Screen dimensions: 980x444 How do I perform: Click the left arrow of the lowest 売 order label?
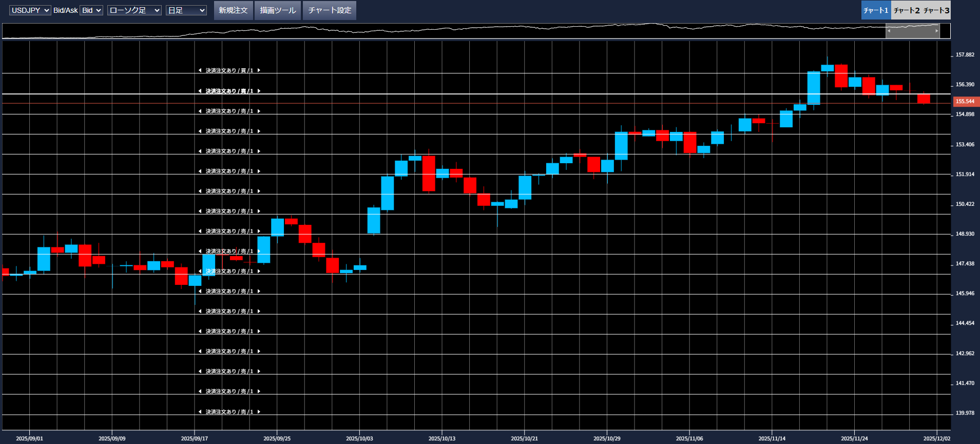pos(200,412)
